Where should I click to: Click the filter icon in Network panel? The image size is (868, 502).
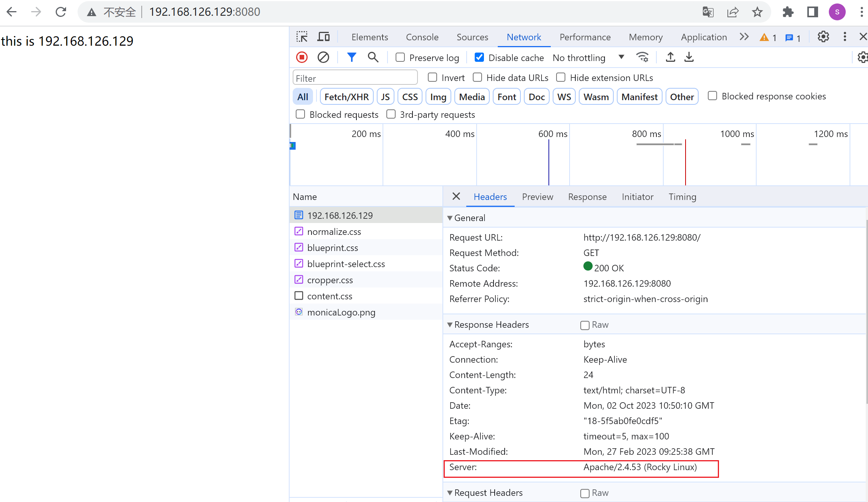point(351,57)
